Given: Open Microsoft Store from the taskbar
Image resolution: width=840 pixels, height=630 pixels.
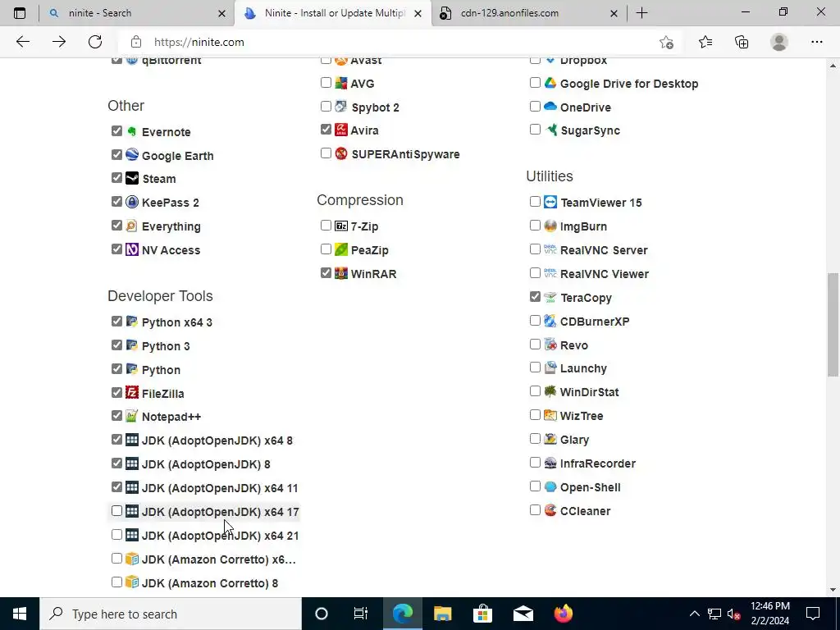Looking at the screenshot, I should pyautogui.click(x=482, y=614).
